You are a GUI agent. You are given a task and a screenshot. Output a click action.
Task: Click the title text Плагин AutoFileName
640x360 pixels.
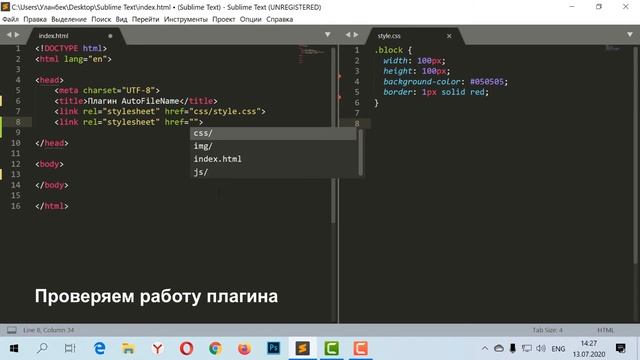(133, 101)
